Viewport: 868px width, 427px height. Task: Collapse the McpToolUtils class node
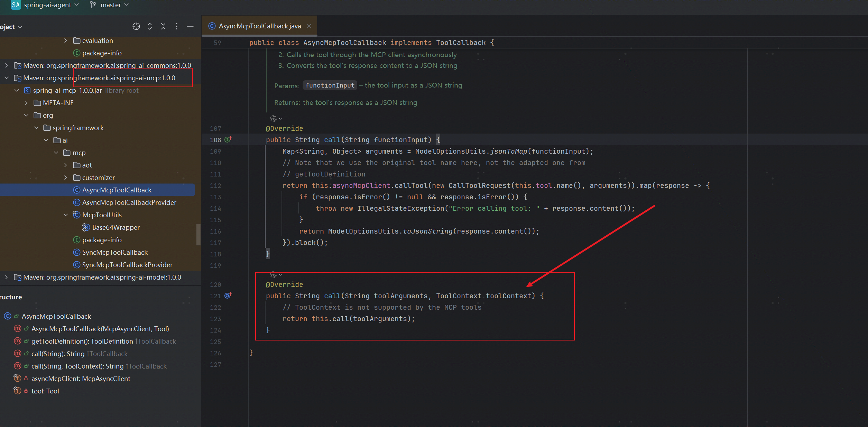point(66,215)
